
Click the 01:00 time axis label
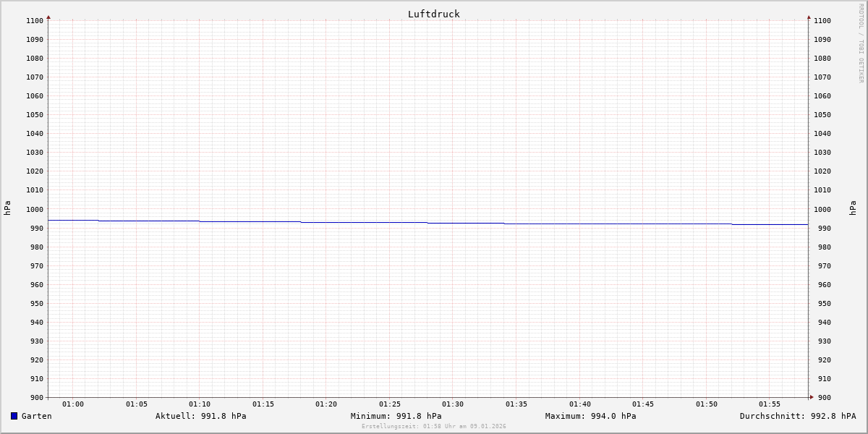coord(73,404)
